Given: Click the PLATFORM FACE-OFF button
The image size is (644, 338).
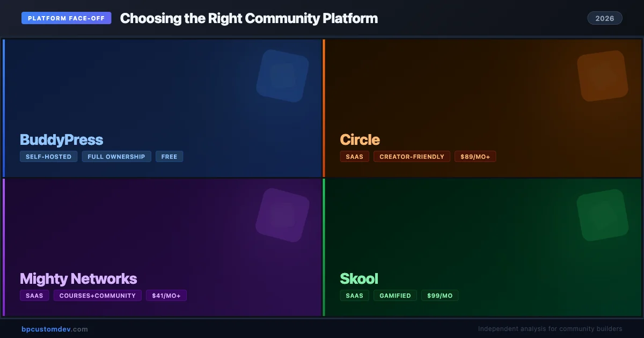Looking at the screenshot, I should (x=66, y=18).
